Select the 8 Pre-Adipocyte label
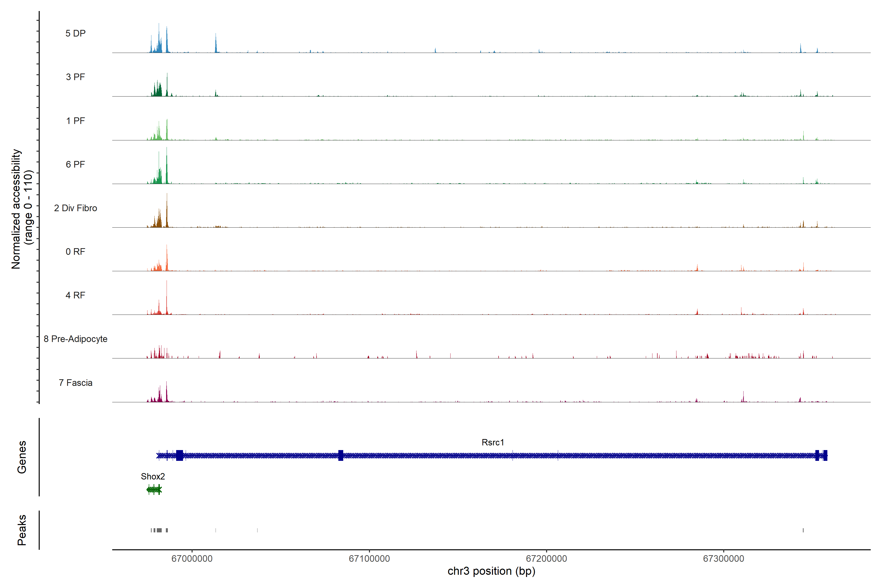Viewport: 882px width, 588px height. [75, 339]
